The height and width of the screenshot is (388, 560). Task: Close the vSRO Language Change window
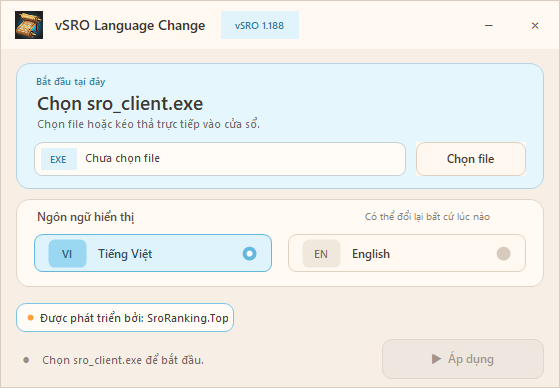(x=535, y=25)
